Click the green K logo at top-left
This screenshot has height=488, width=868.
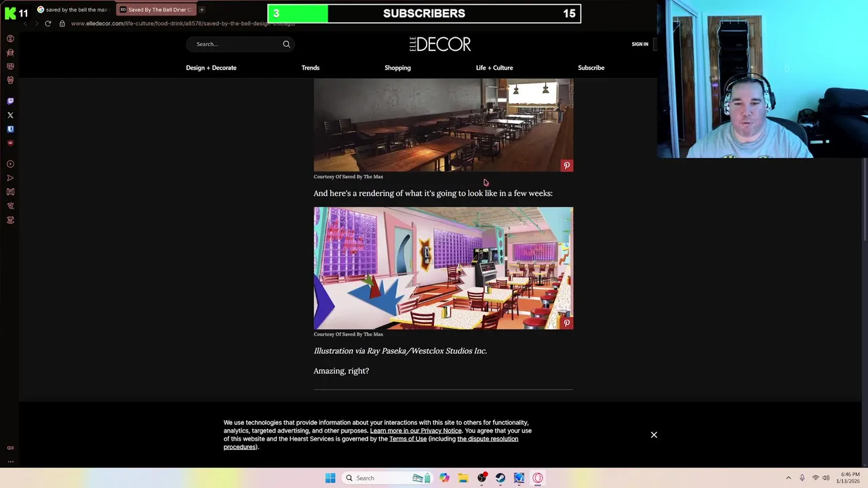pos(10,13)
